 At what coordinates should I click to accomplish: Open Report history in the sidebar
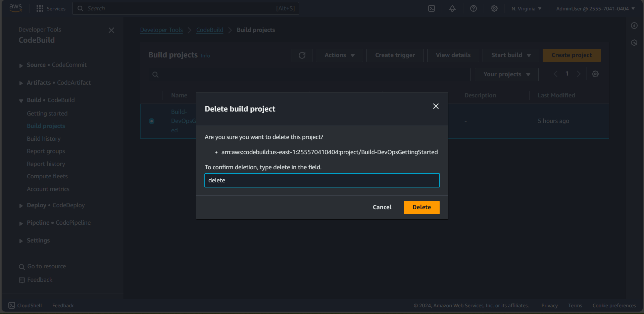pos(46,164)
